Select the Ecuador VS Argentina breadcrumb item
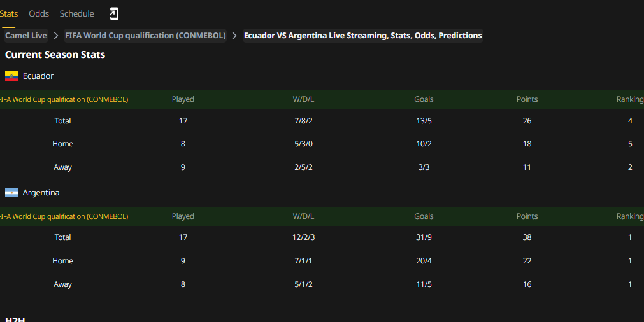Viewport: 644px width, 322px height. 362,36
